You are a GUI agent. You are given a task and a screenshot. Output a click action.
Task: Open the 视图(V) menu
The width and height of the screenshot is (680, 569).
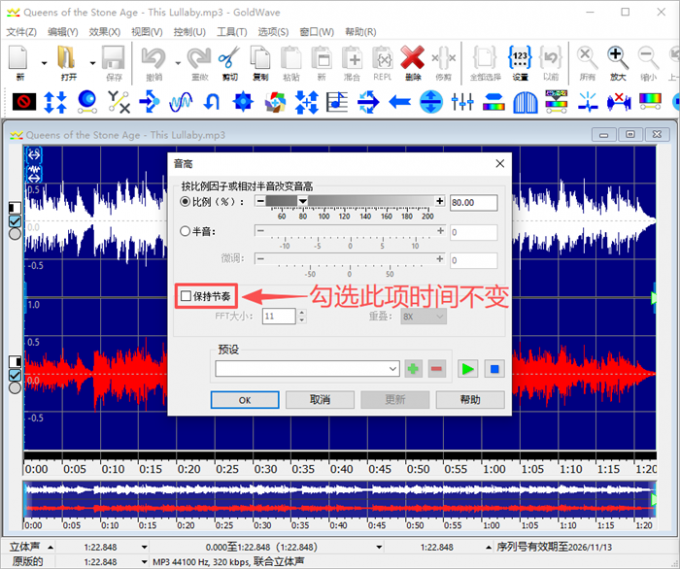pos(147,32)
